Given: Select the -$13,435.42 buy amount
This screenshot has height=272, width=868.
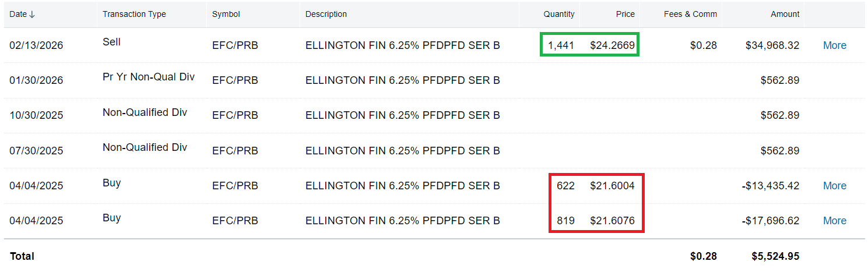Looking at the screenshot, I should pos(770,186).
